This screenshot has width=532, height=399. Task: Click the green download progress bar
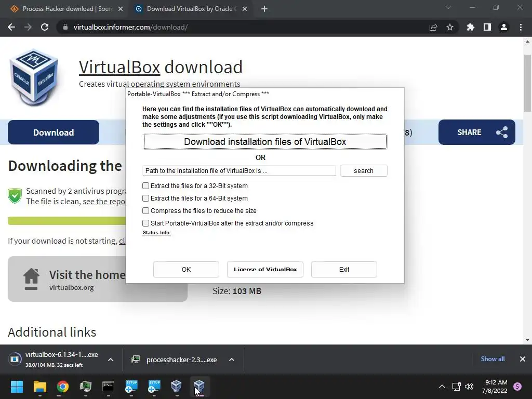point(67,221)
